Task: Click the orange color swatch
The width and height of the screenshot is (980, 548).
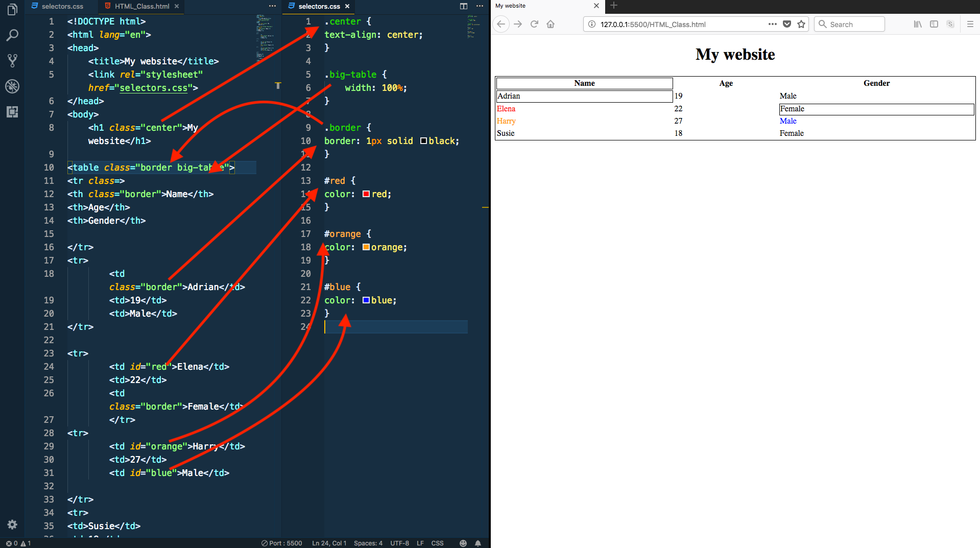Action: pos(366,247)
